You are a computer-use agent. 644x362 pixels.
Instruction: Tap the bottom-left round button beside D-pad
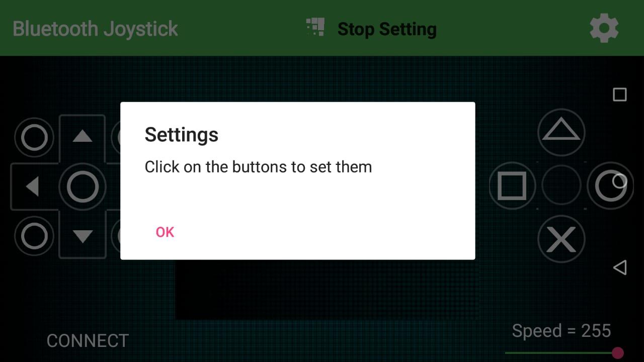pos(34,236)
